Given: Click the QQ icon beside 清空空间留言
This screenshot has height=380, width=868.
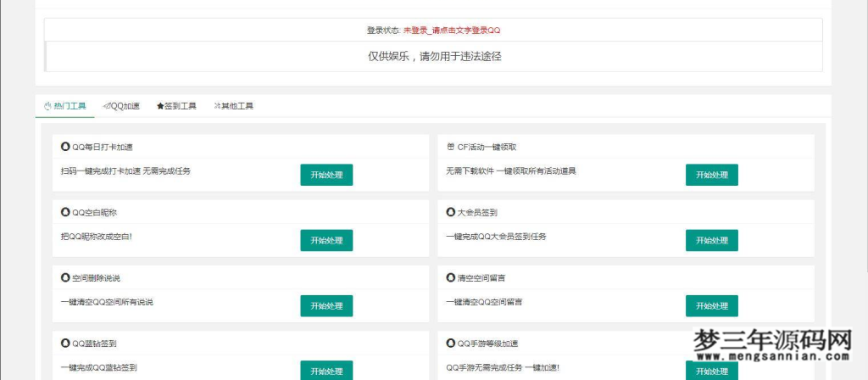Looking at the screenshot, I should point(450,277).
